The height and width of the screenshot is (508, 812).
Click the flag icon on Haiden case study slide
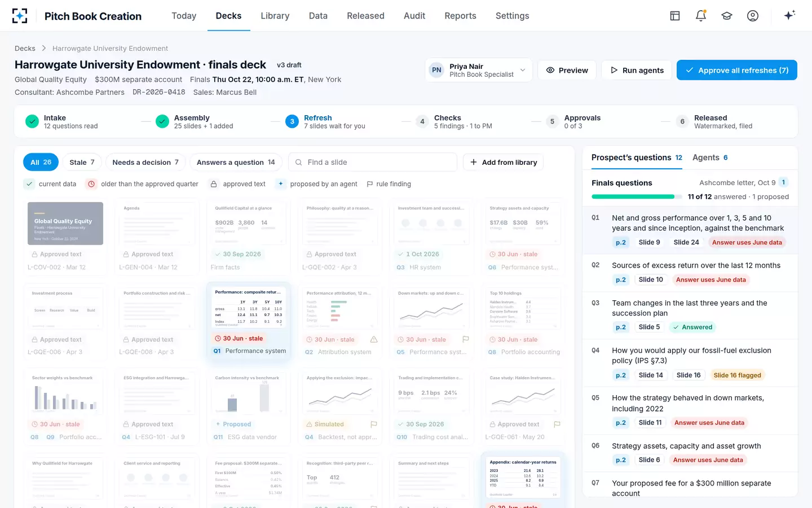coord(557,424)
